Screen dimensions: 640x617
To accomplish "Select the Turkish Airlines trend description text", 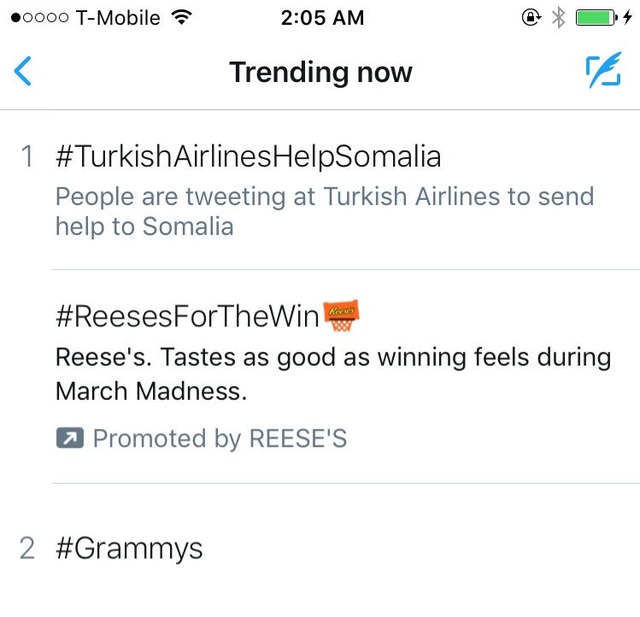I will 324,211.
